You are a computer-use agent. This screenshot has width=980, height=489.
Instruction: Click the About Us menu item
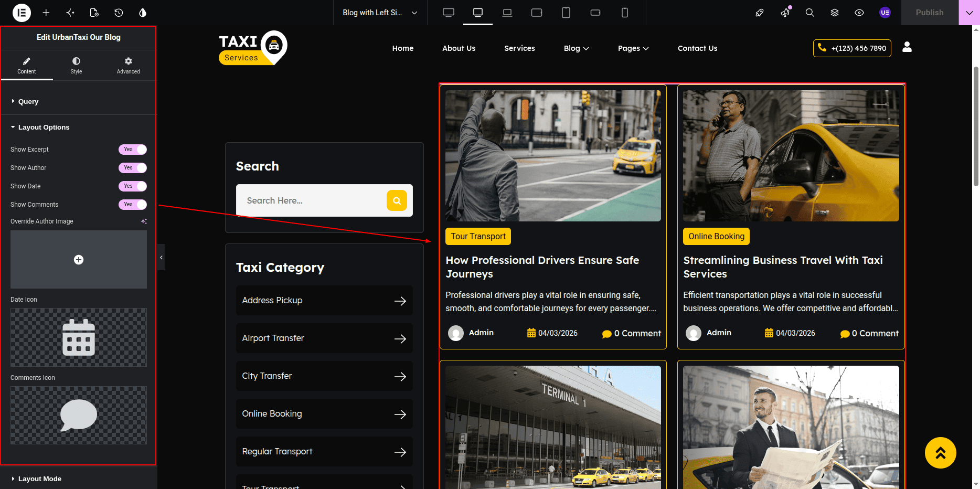point(459,48)
